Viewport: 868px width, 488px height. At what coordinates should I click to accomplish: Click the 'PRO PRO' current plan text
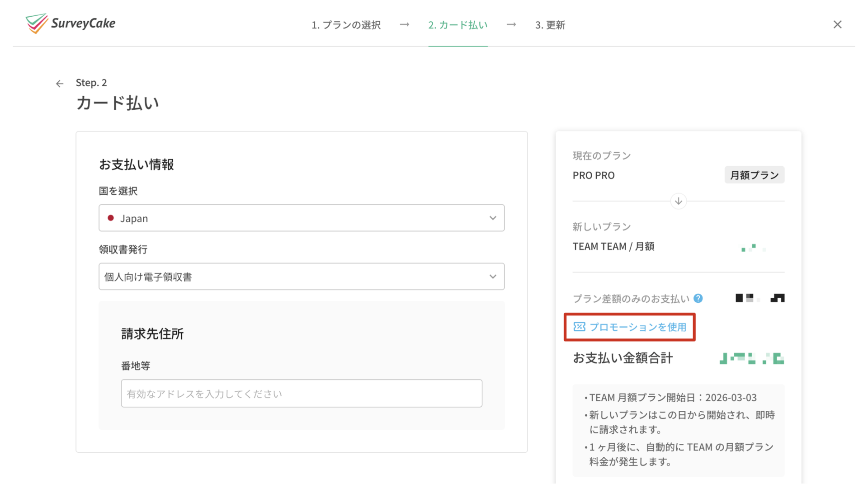pos(593,175)
